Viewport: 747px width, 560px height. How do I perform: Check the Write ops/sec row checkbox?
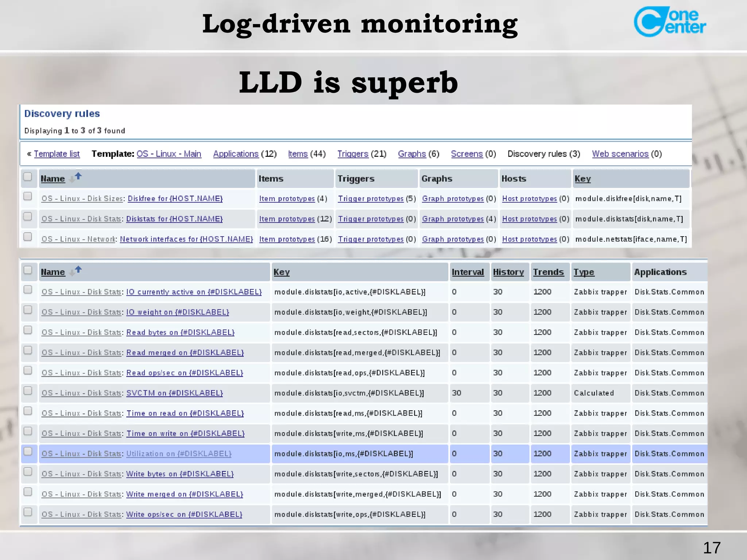tap(28, 512)
